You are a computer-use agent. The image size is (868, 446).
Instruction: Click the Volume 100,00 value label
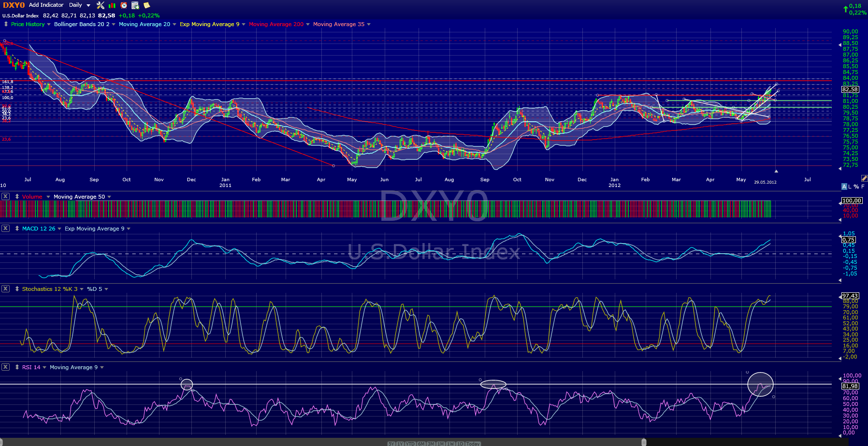tap(852, 201)
